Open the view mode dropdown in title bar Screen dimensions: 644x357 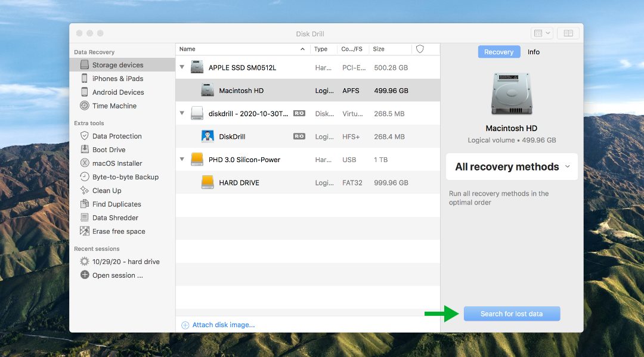(542, 33)
